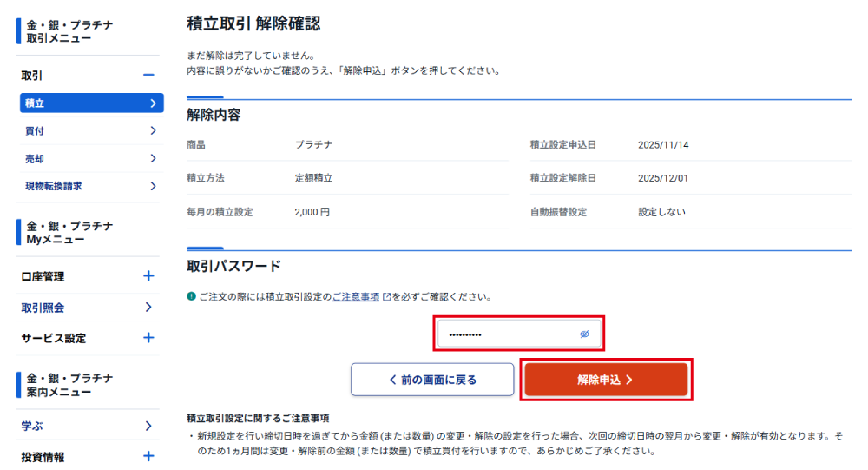Open 買付 menu item

(x=87, y=131)
